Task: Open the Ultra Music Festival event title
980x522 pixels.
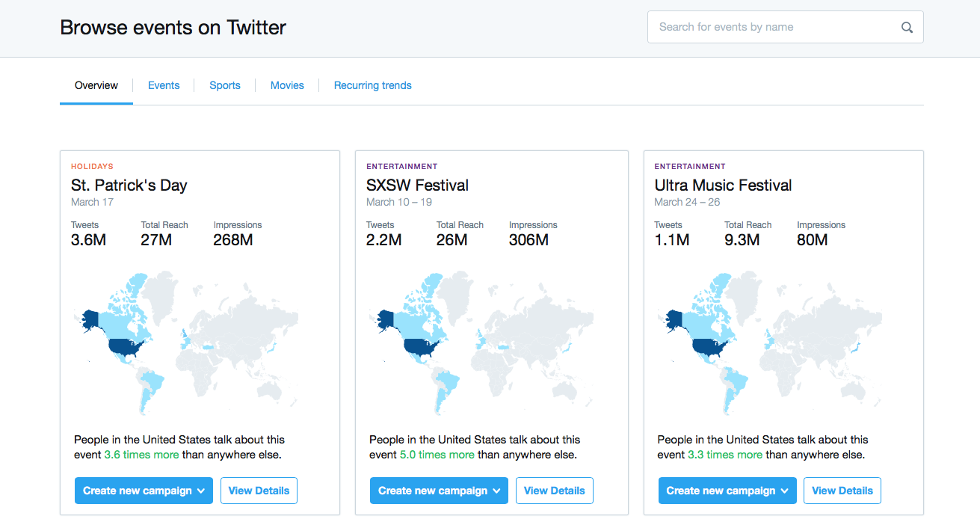Action: click(x=723, y=185)
